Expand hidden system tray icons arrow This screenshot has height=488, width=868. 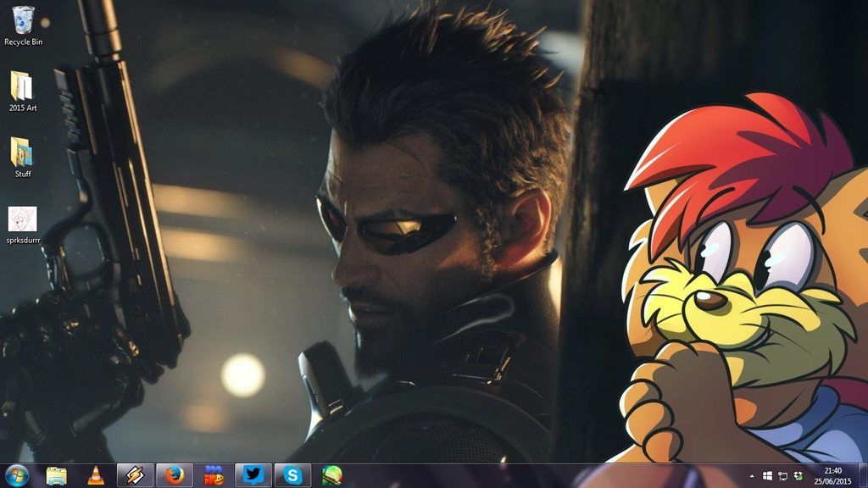752,476
